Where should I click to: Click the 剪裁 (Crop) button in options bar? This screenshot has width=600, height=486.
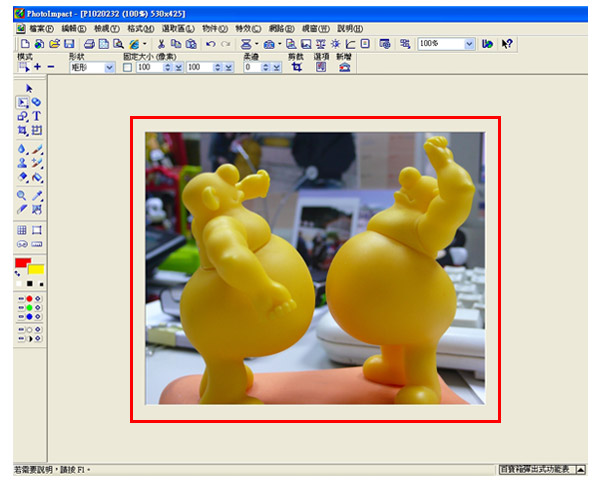pyautogui.click(x=296, y=67)
